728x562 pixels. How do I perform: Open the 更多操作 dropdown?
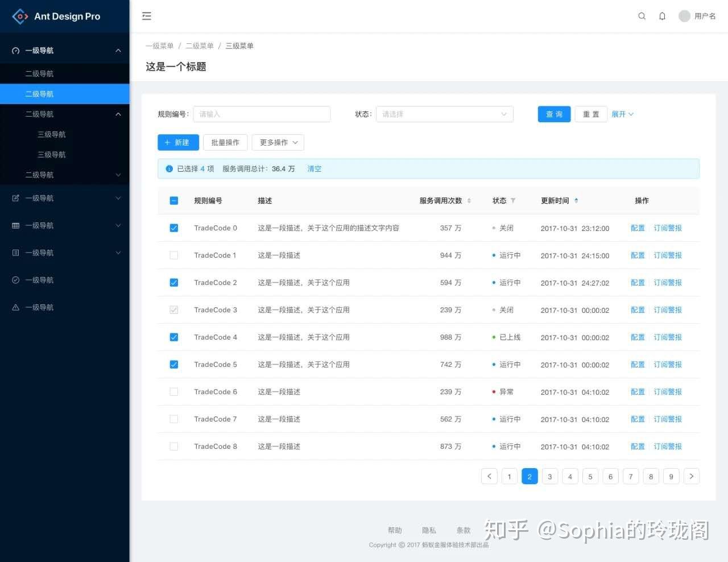click(278, 142)
